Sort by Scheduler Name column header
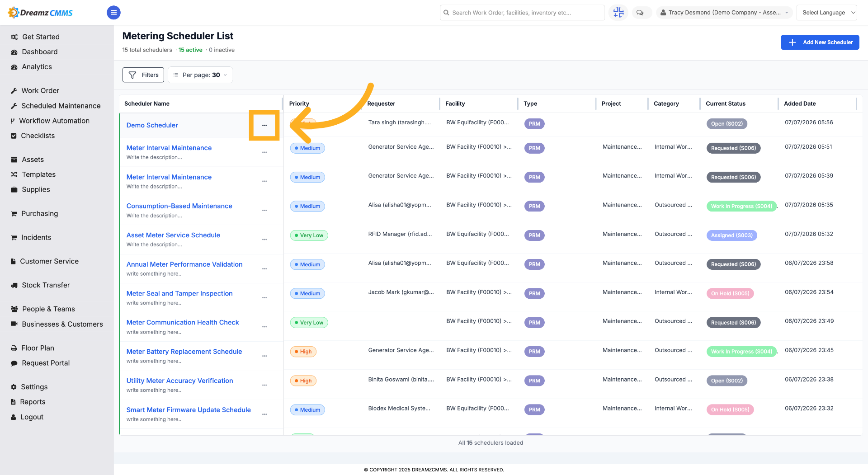The image size is (868, 475). (147, 103)
